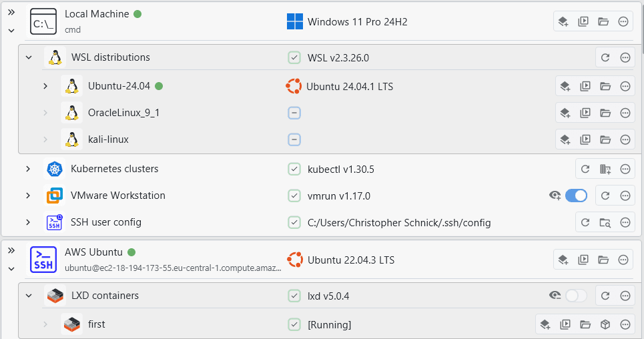Click the refresh icon for WSL distributions
Viewport: 644px width, 339px height.
[x=605, y=57]
